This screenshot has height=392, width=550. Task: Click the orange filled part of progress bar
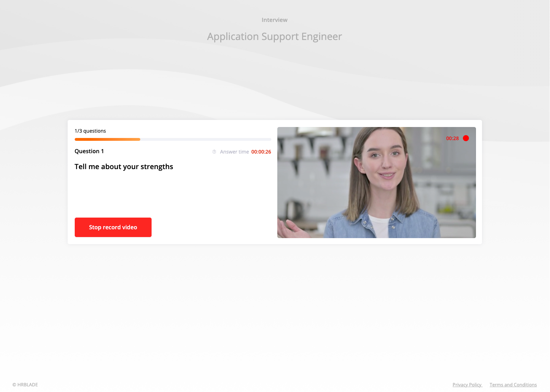[x=107, y=139]
